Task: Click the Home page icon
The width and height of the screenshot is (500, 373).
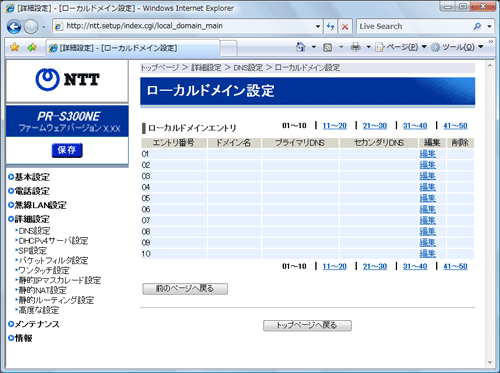Action: 301,47
